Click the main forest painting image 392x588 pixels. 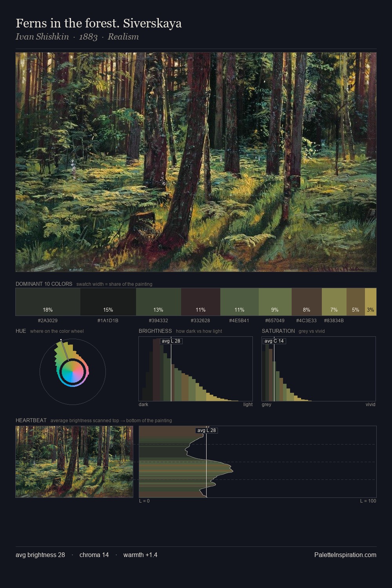(196, 162)
